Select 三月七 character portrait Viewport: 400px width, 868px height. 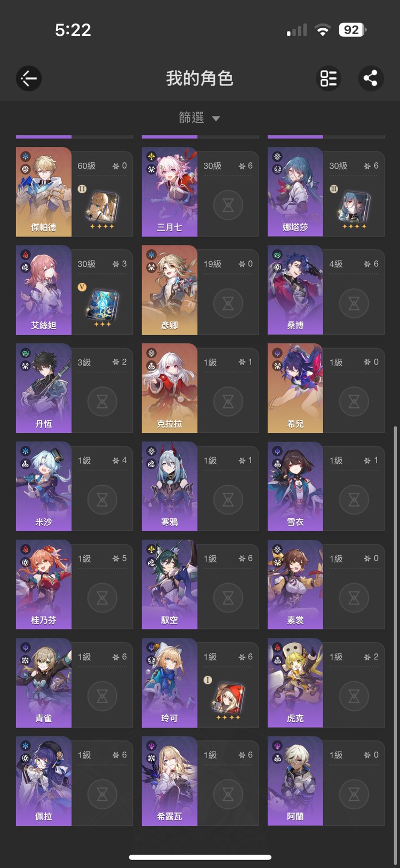point(170,192)
